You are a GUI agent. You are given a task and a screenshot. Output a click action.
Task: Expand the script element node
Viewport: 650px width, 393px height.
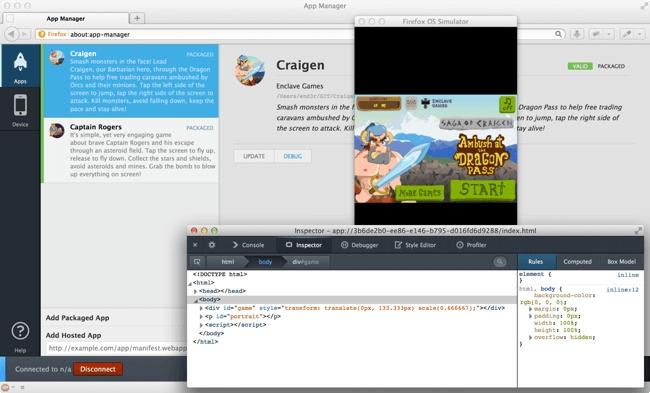coord(201,325)
